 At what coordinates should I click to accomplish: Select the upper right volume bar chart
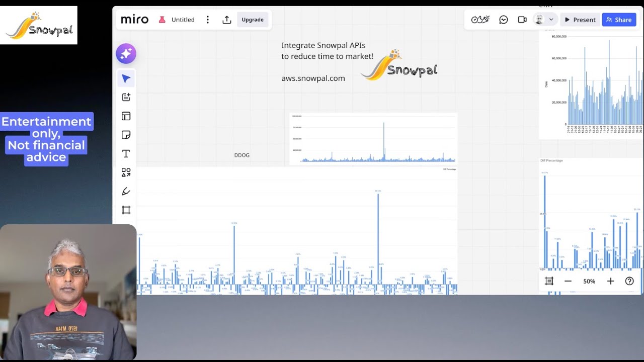coord(591,84)
